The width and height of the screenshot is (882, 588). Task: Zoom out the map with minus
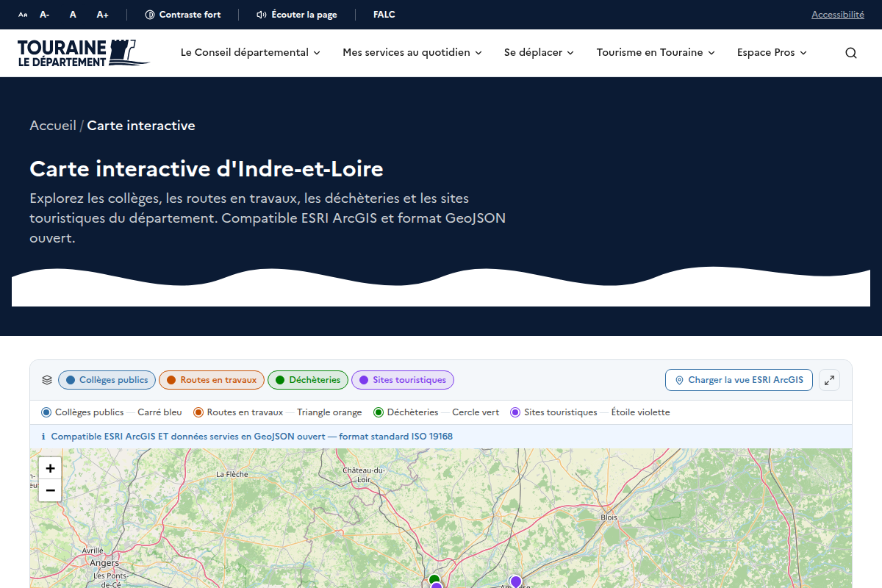(x=50, y=490)
